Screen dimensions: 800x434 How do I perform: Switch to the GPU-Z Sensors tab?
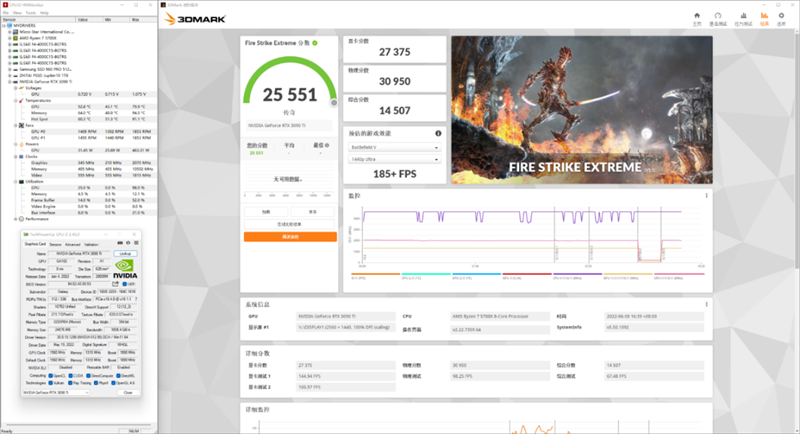pyautogui.click(x=55, y=244)
